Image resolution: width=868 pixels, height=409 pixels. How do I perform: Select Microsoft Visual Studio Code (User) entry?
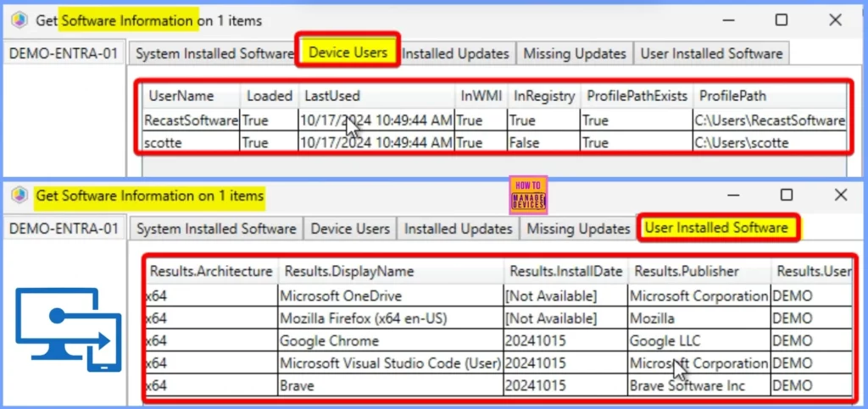coord(391,363)
